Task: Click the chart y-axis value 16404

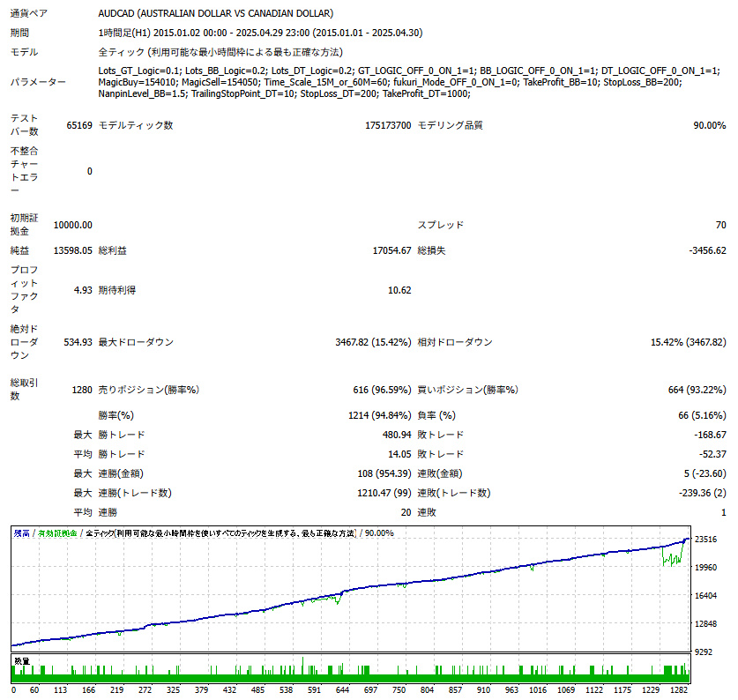Action: pos(706,595)
